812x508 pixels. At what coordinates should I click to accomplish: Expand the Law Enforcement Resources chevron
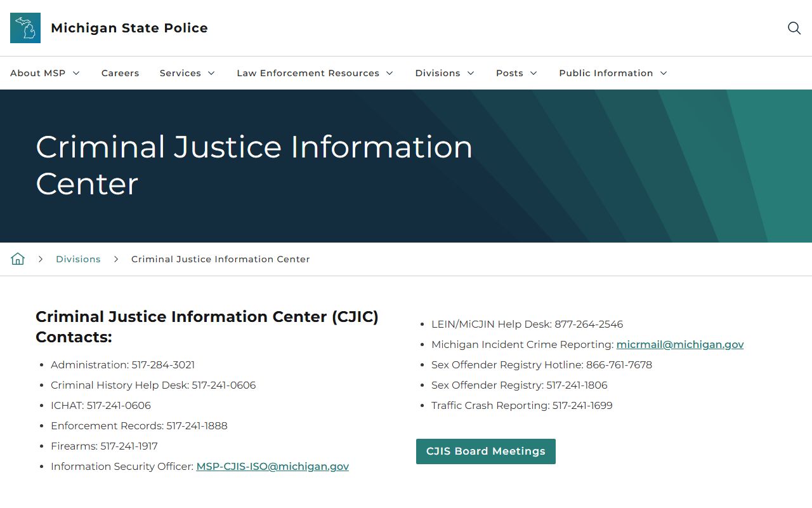[390, 73]
